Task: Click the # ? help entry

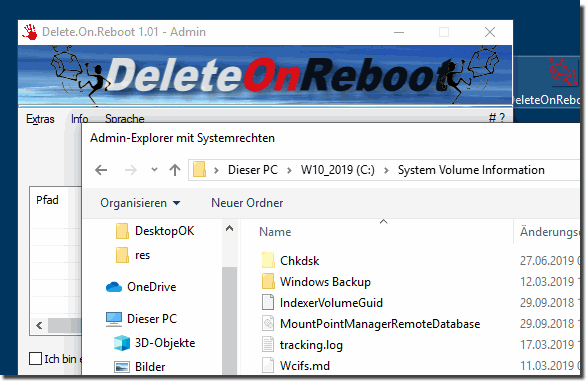Action: (x=496, y=118)
